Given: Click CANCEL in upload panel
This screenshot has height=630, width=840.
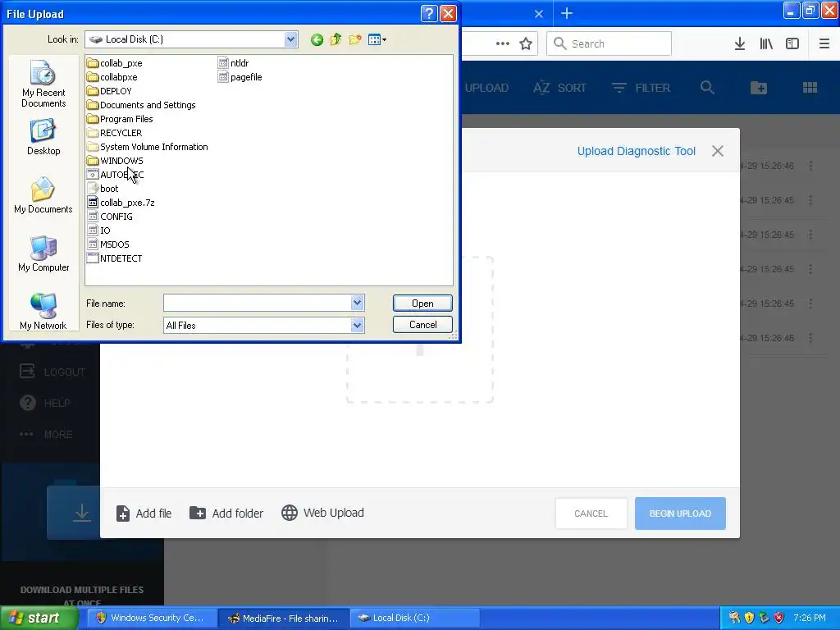Looking at the screenshot, I should point(591,514).
